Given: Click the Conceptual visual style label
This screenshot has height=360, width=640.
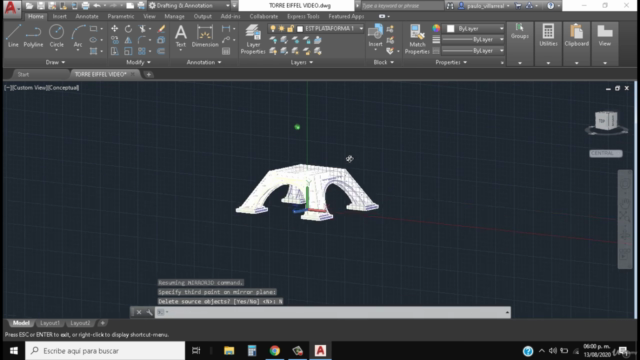Looking at the screenshot, I should coord(64,88).
